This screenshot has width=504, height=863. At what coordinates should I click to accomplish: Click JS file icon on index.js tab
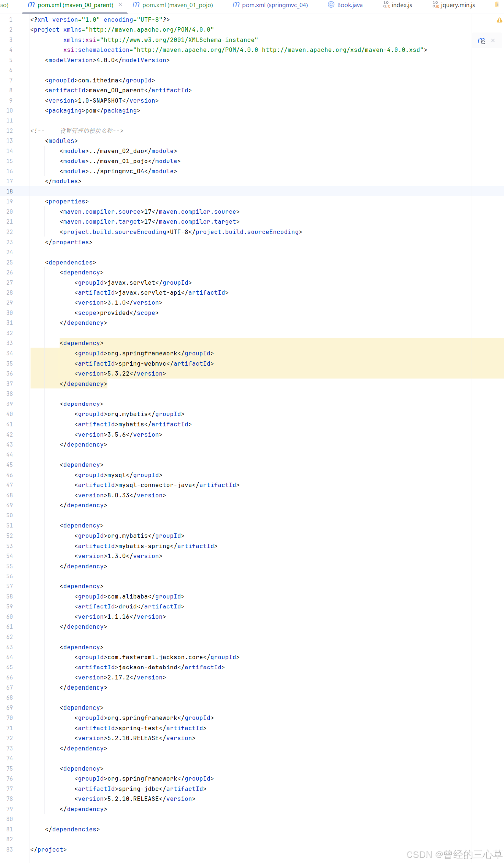tap(386, 5)
